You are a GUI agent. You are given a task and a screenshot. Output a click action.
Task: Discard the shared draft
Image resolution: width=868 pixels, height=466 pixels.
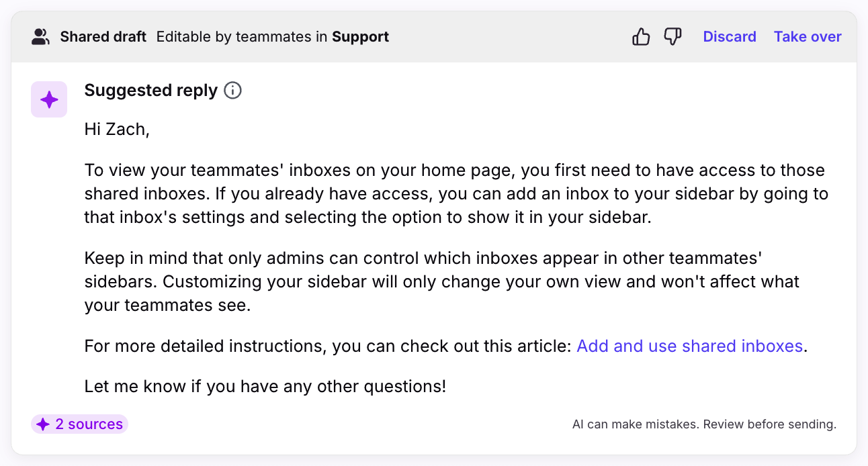(730, 37)
